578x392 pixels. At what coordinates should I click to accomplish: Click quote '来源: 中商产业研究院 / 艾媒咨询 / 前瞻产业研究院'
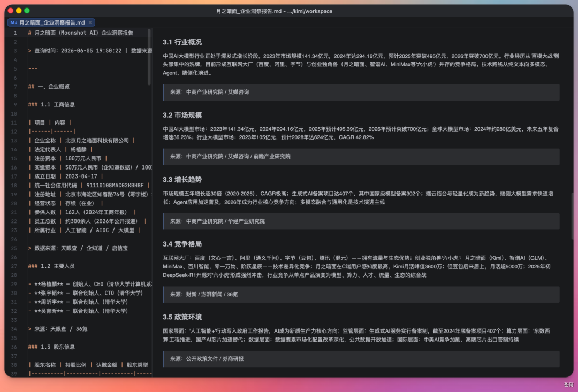[x=361, y=157]
